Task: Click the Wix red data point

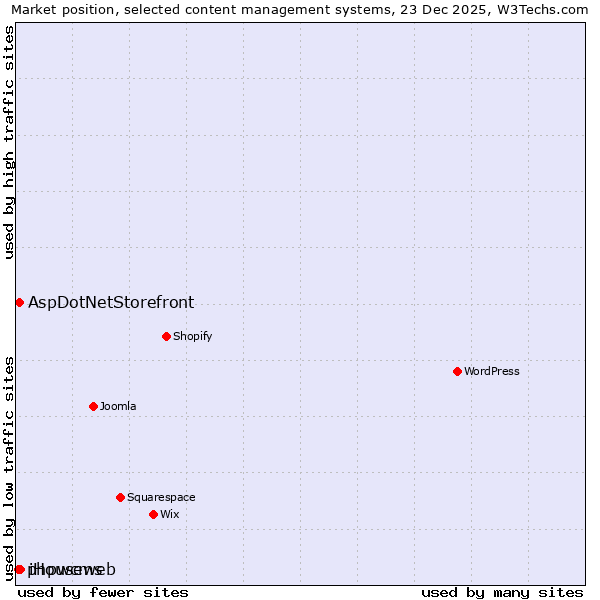Action: point(153,514)
